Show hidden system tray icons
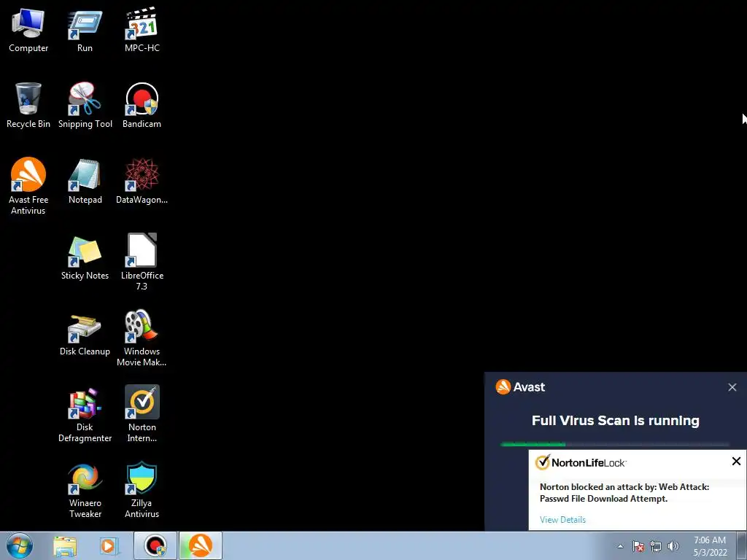 (x=620, y=546)
